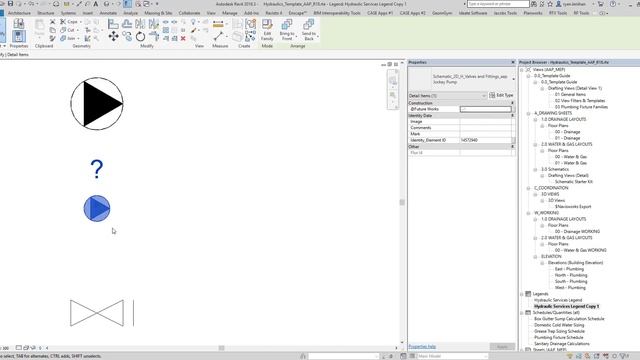Select the Mirror Pick Axis tool
Viewport: 640px width, 360px height.
(x=140, y=24)
